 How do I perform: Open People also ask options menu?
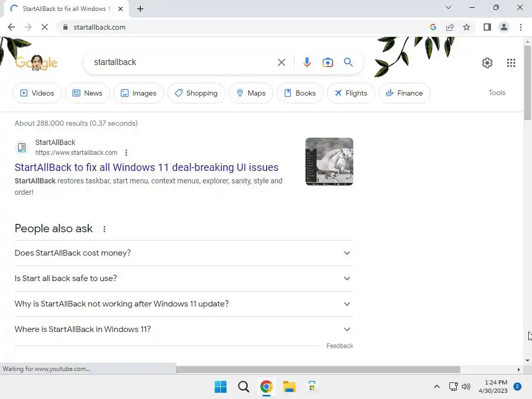[x=104, y=229]
